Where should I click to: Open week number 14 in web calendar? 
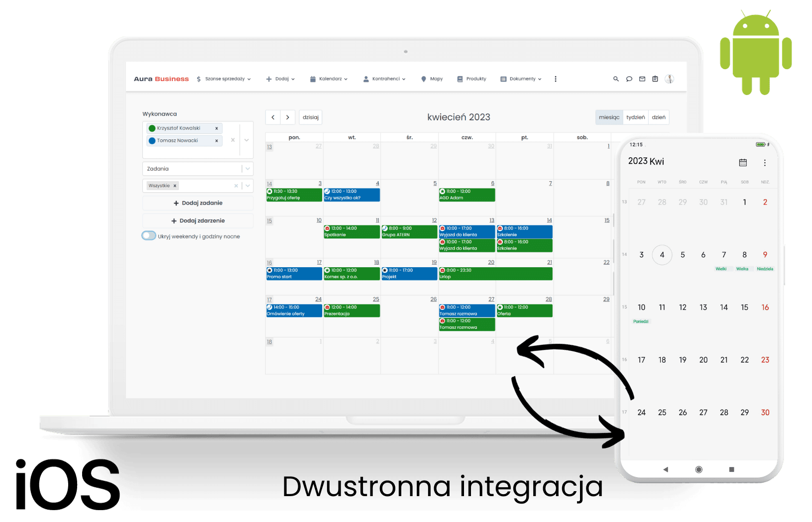tap(269, 184)
